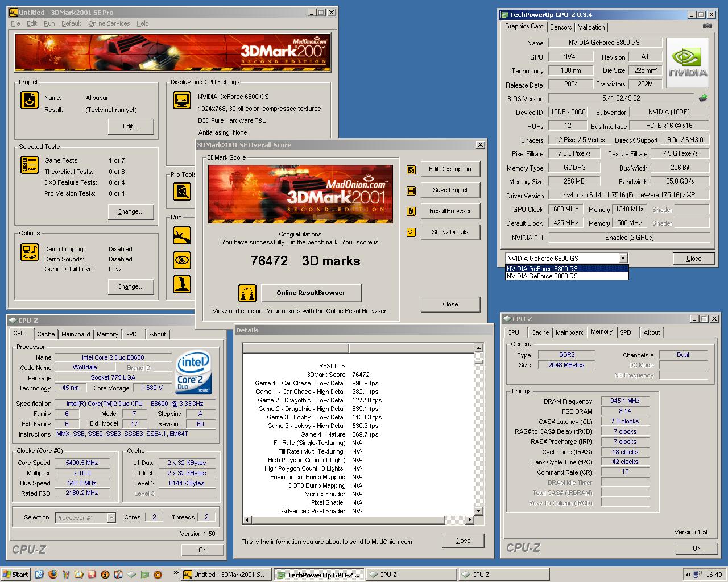Click the Project icon in 3DMark2001 window
This screenshot has height=582, width=728.
coord(30,99)
